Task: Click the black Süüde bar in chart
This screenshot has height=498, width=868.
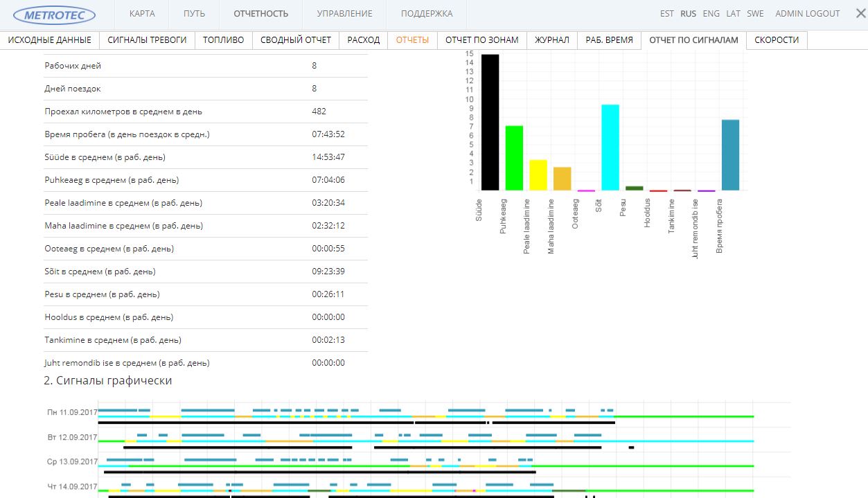Action: click(x=490, y=123)
